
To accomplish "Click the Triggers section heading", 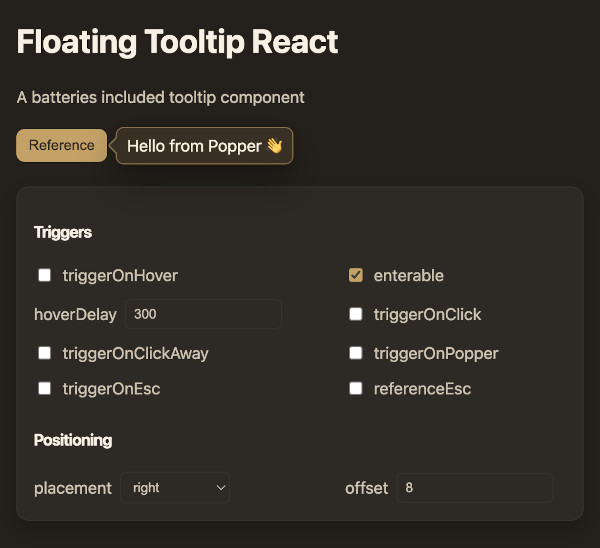I will tap(63, 232).
